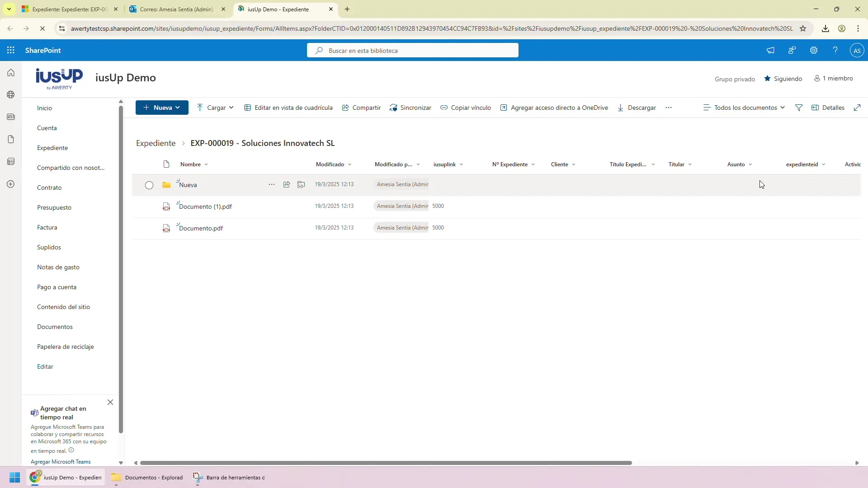Open the settings gear in the SharePoint header
868x488 pixels.
tap(814, 50)
